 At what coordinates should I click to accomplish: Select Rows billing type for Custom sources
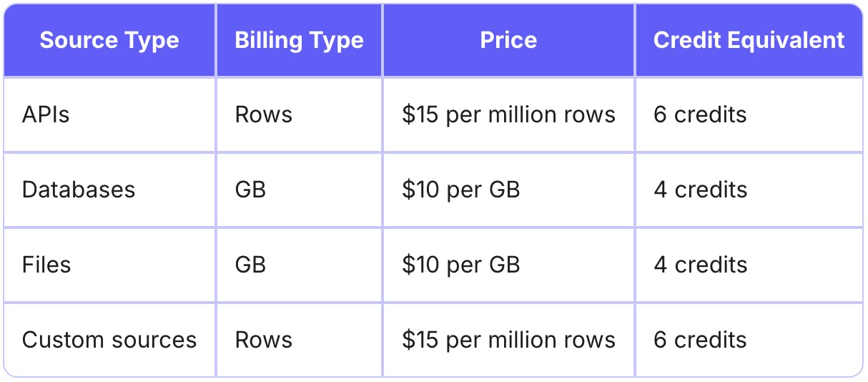(264, 340)
